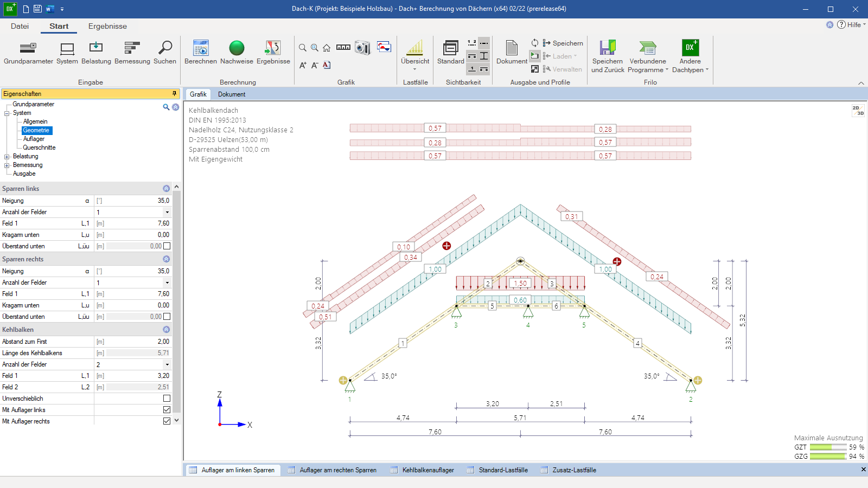Click the GZG utilization bar
The height and width of the screenshot is (488, 868).
828,457
